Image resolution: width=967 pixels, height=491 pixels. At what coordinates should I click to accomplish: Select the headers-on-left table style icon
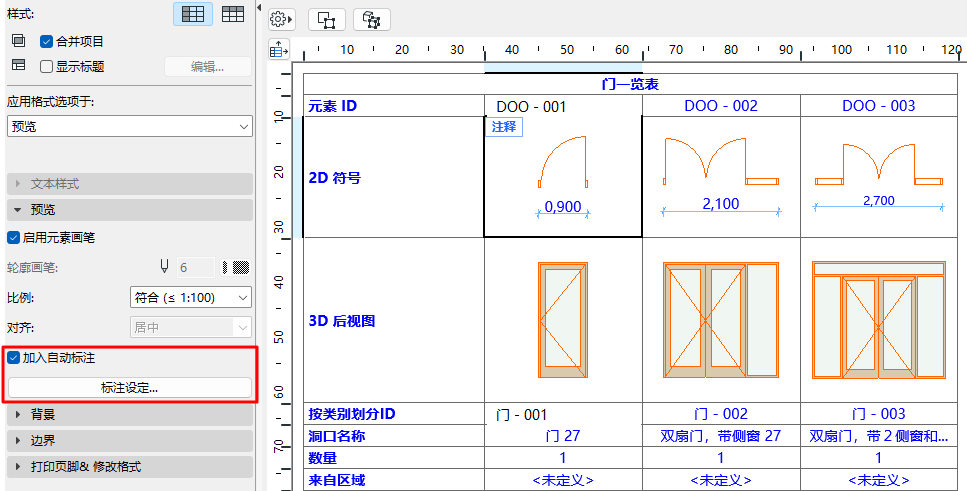pos(193,14)
